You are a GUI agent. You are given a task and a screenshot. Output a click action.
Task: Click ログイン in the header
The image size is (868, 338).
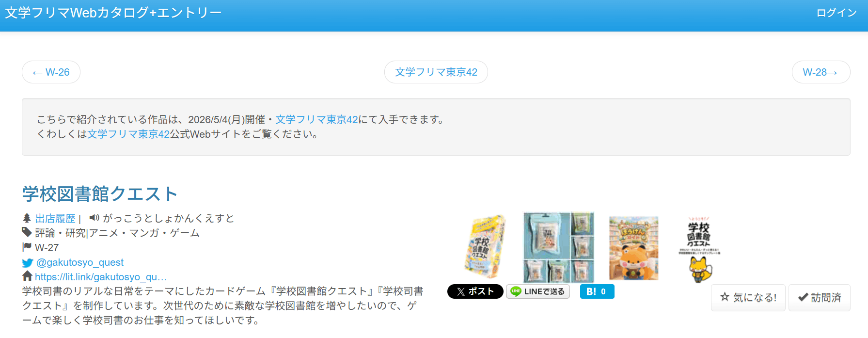click(836, 13)
